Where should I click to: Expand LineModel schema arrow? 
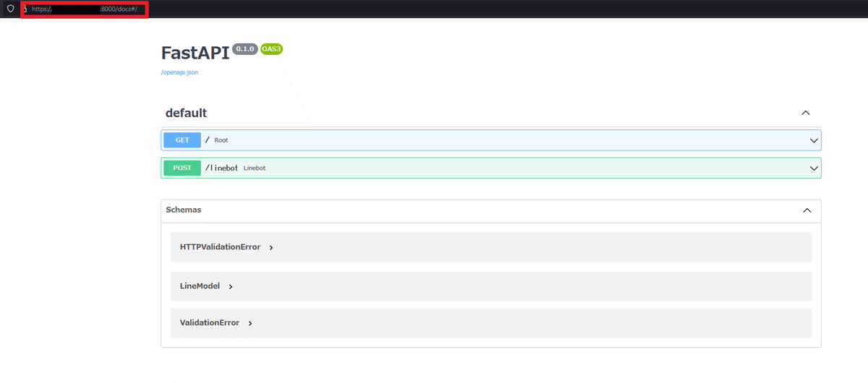tap(231, 287)
